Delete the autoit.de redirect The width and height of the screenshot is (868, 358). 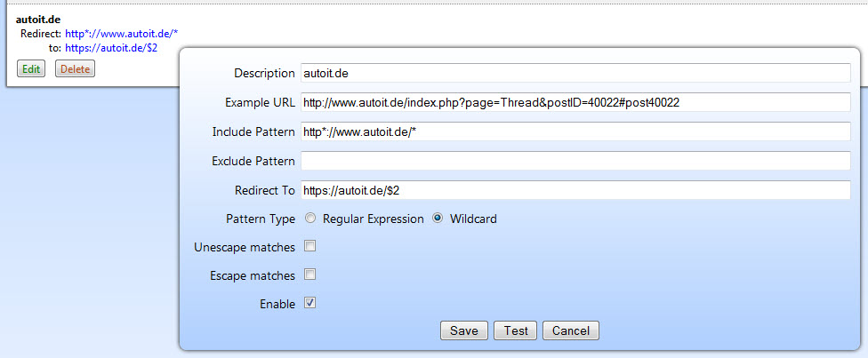pyautogui.click(x=75, y=68)
